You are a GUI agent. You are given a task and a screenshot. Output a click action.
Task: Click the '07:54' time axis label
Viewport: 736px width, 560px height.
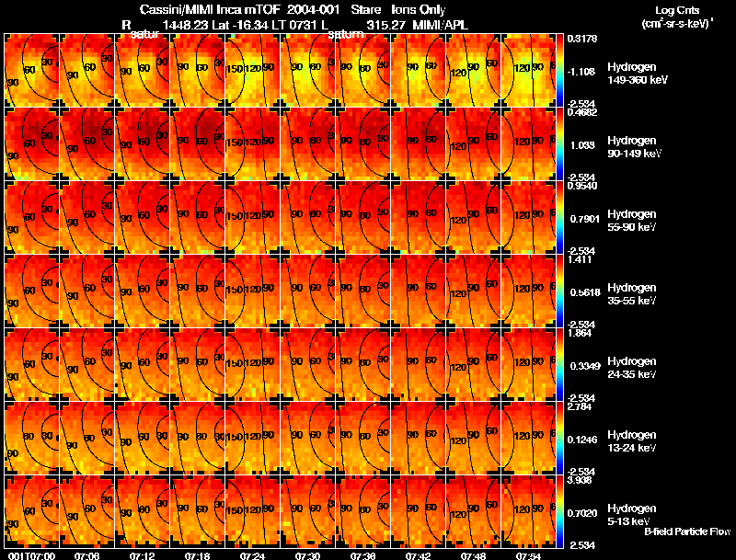click(x=528, y=556)
